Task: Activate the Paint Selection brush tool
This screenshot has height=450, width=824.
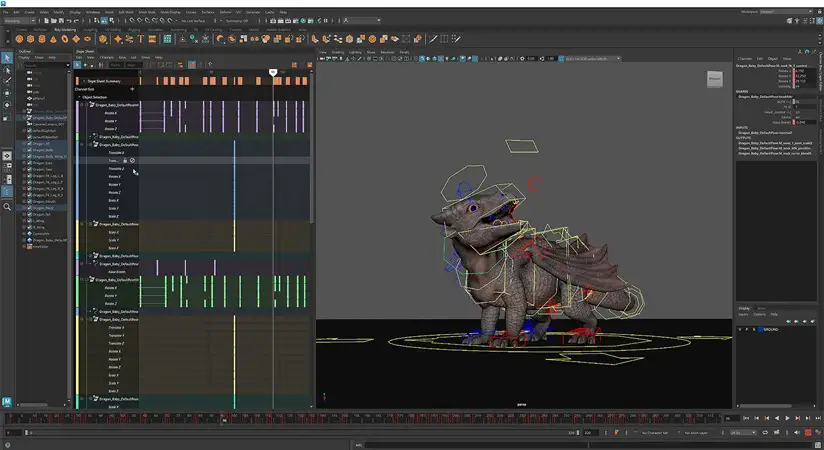Action: tap(7, 81)
